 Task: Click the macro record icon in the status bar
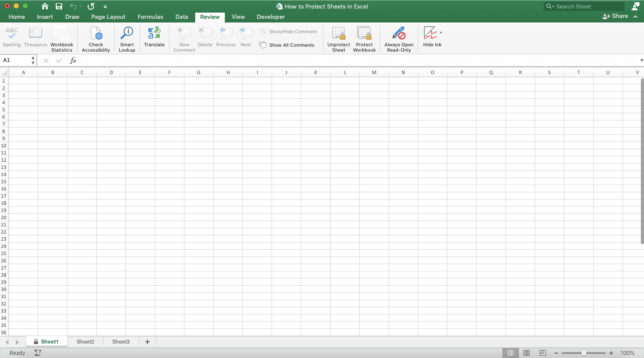pos(38,353)
